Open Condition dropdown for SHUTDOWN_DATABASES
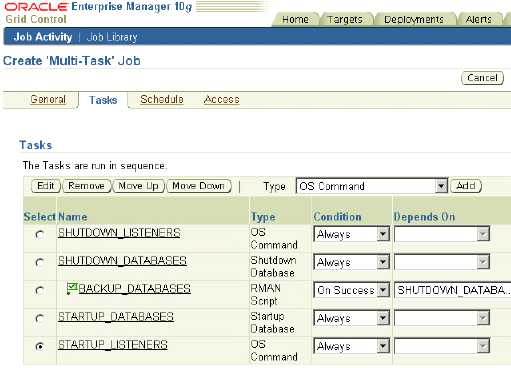Viewport: 511px width, 368px height. (x=351, y=262)
